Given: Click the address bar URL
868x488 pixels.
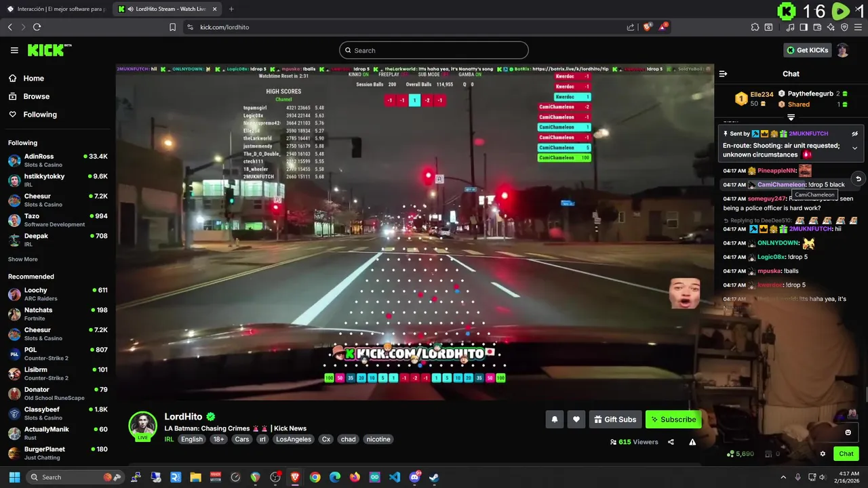Looking at the screenshot, I should point(224,27).
